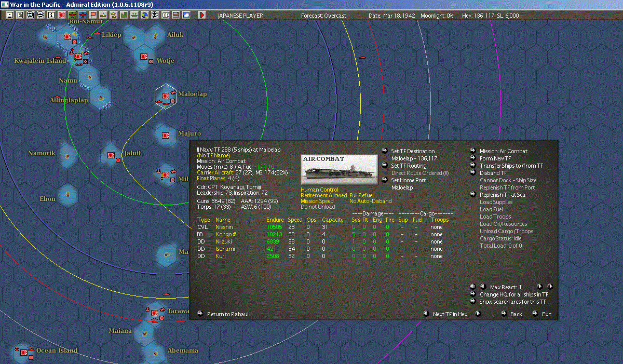This screenshot has height=364, width=623.
Task: Toggle Mission Speed setting
Action: click(x=317, y=201)
